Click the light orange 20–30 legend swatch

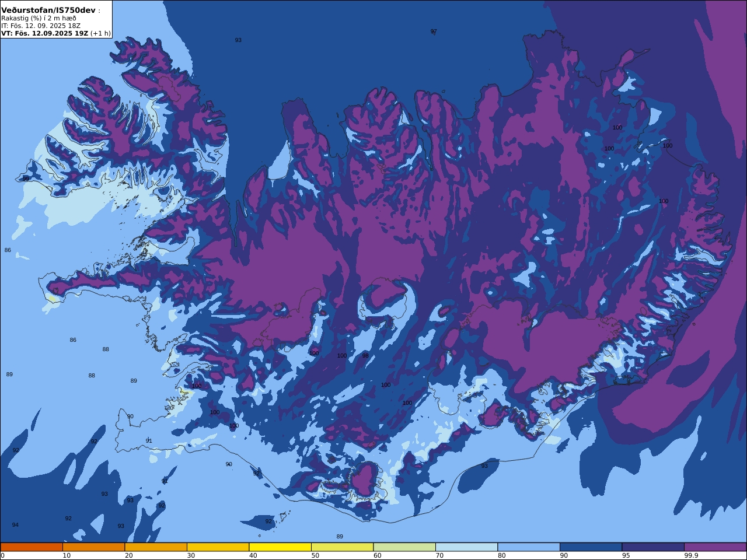(x=156, y=547)
